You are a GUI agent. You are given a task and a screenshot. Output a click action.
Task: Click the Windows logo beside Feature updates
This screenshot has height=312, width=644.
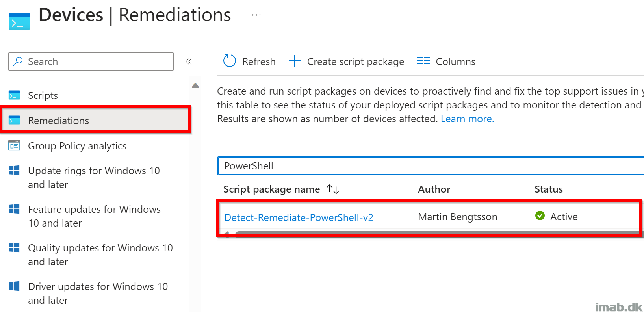pos(14,209)
